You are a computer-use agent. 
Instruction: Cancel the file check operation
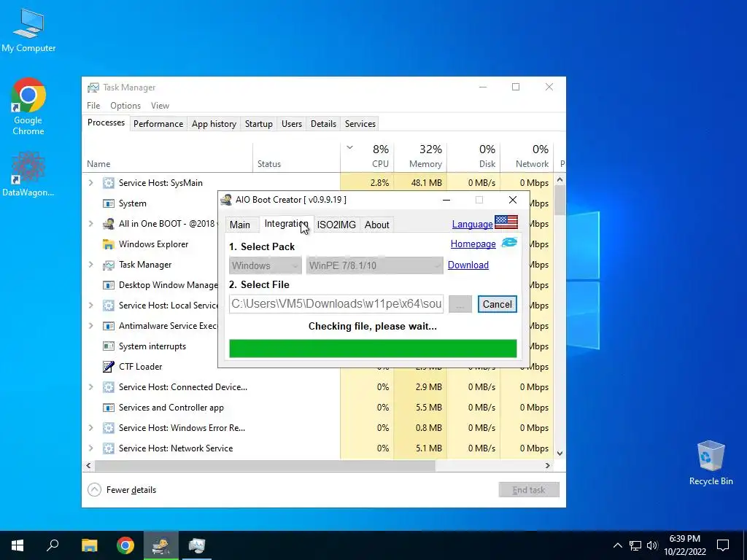(498, 304)
